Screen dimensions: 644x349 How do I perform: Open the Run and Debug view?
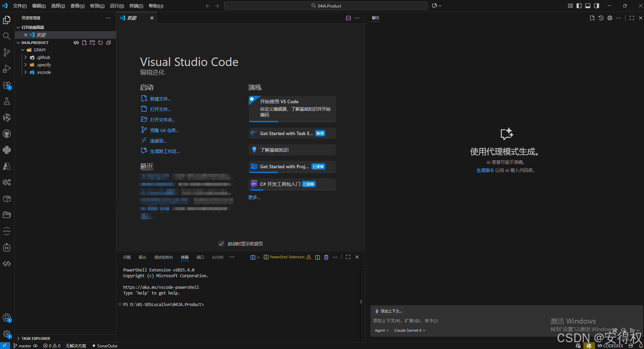[x=7, y=68]
